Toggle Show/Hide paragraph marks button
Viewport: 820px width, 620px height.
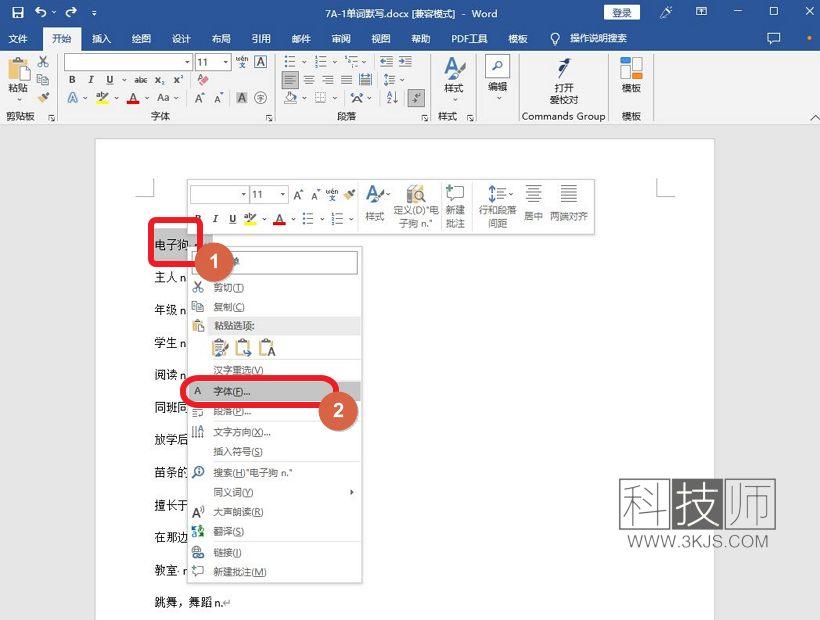[x=416, y=98]
